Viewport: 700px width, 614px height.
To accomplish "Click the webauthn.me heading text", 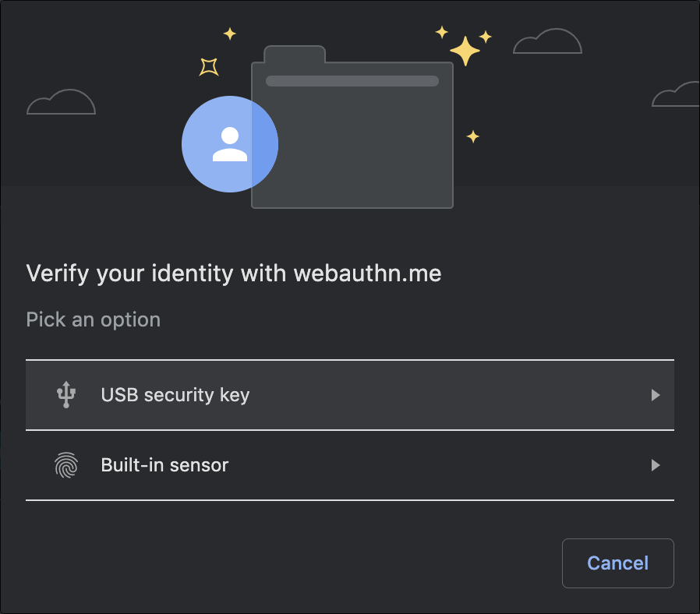I will coord(367,273).
